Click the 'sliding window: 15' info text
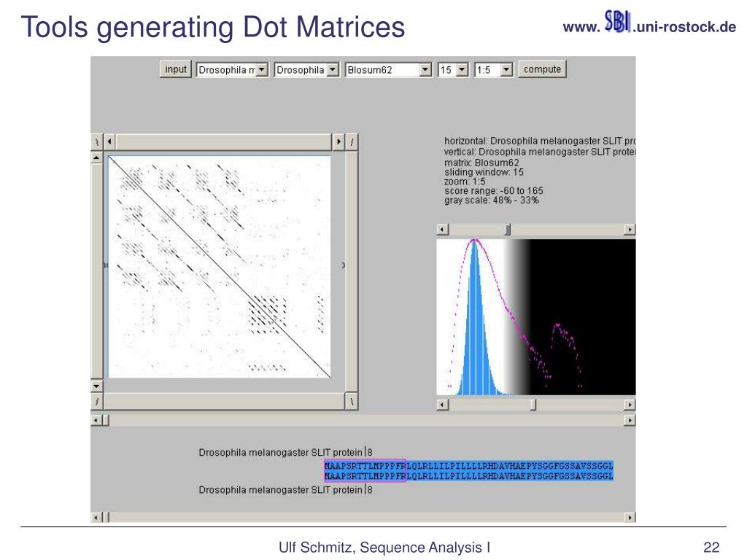Image resolution: width=747 pixels, height=560 pixels. coord(484,172)
